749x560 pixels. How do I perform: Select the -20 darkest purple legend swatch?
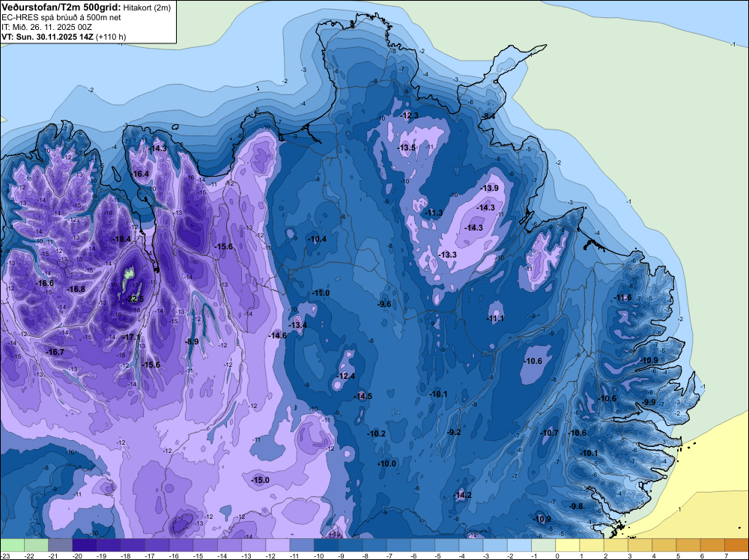click(x=85, y=545)
